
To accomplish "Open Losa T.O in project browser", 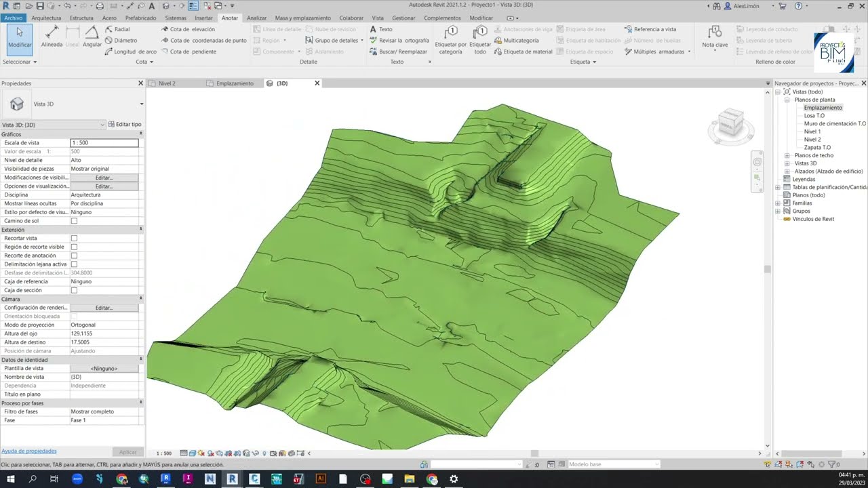I will tap(814, 116).
